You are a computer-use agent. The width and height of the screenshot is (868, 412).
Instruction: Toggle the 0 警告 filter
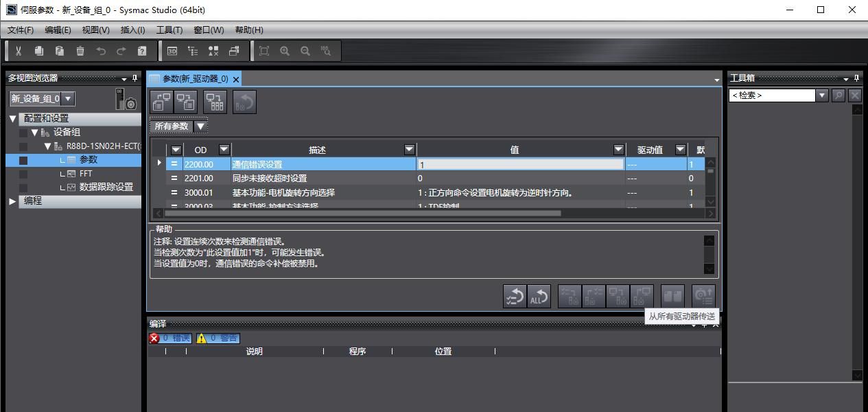[x=218, y=338]
